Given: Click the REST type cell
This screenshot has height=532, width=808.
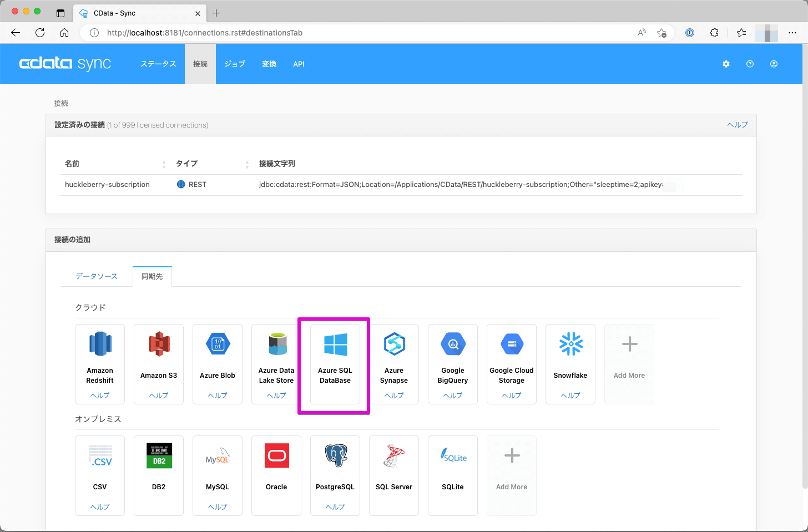Looking at the screenshot, I should point(191,185).
